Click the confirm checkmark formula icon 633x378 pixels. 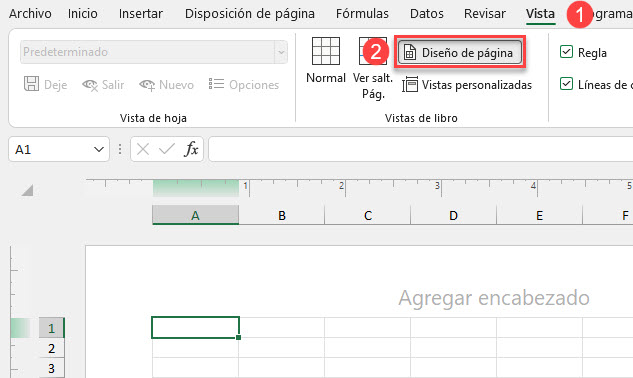(166, 149)
